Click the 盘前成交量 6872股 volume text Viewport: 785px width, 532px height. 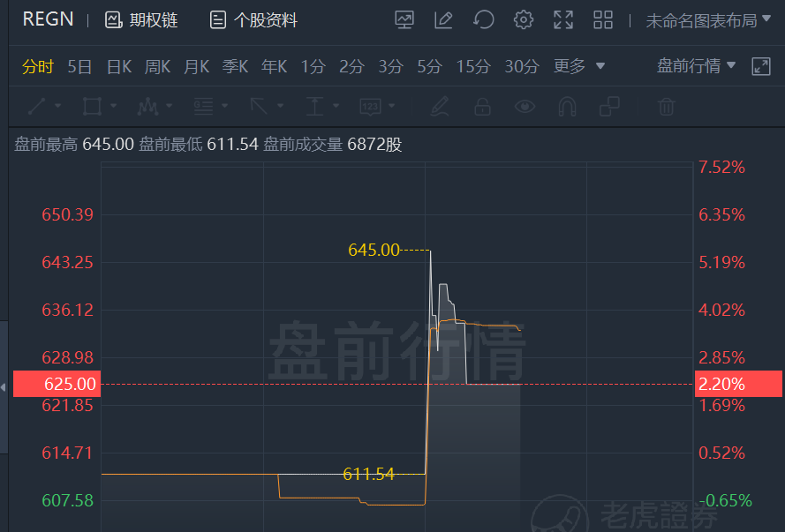point(332,145)
